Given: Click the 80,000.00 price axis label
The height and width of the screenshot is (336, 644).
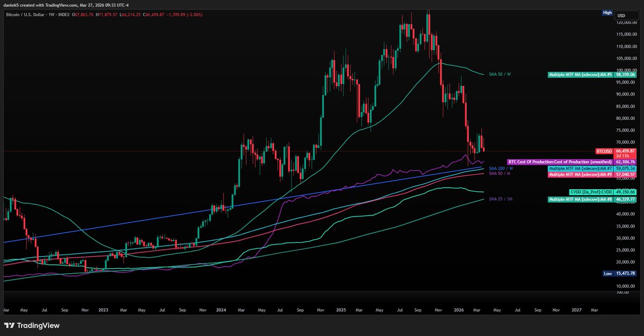Looking at the screenshot, I should (626, 118).
